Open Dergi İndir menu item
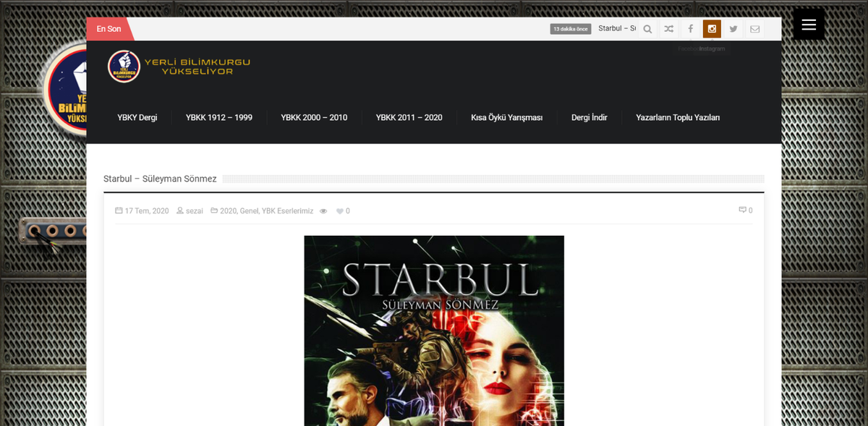Screen dimensions: 868x426 coord(590,117)
